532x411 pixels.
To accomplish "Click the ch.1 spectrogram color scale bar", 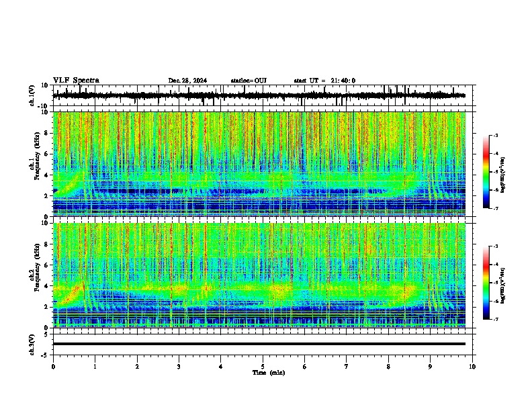I will pos(486,172).
